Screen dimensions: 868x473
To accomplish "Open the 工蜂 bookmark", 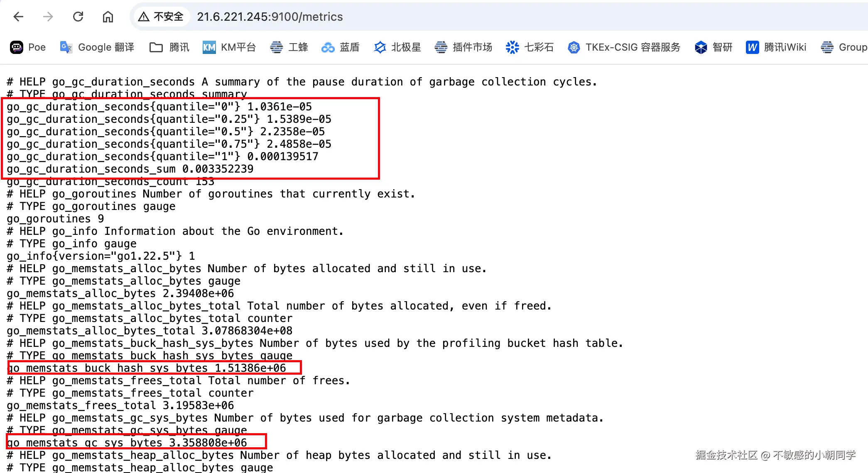I will coord(289,47).
